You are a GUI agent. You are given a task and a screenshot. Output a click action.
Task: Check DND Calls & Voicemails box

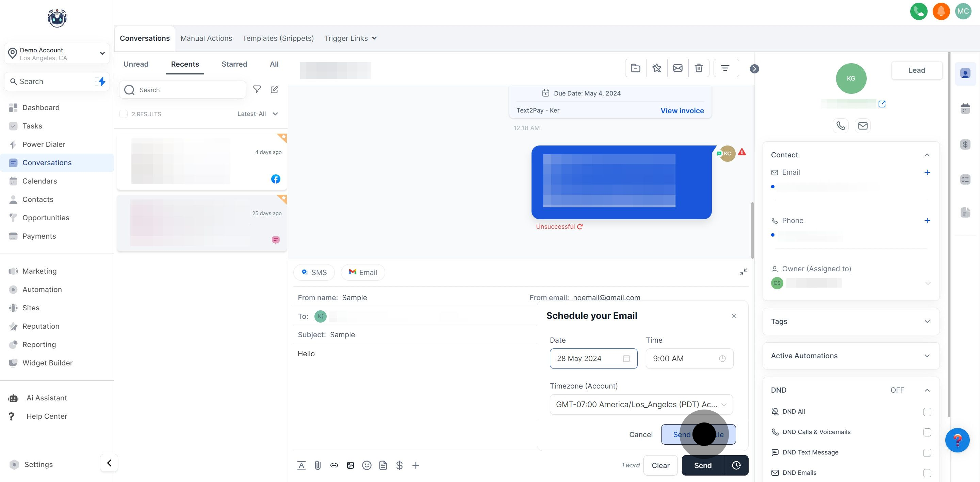coord(927,432)
